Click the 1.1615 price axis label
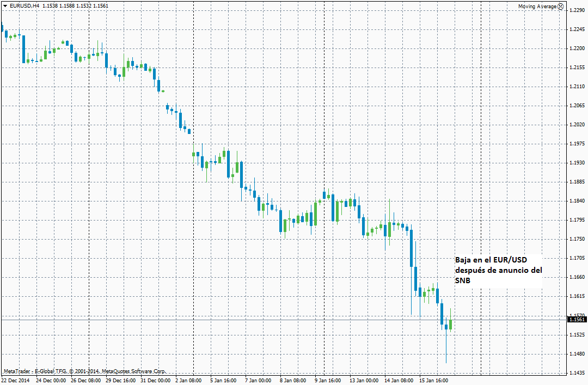This screenshot has height=385, width=588. coord(577,296)
